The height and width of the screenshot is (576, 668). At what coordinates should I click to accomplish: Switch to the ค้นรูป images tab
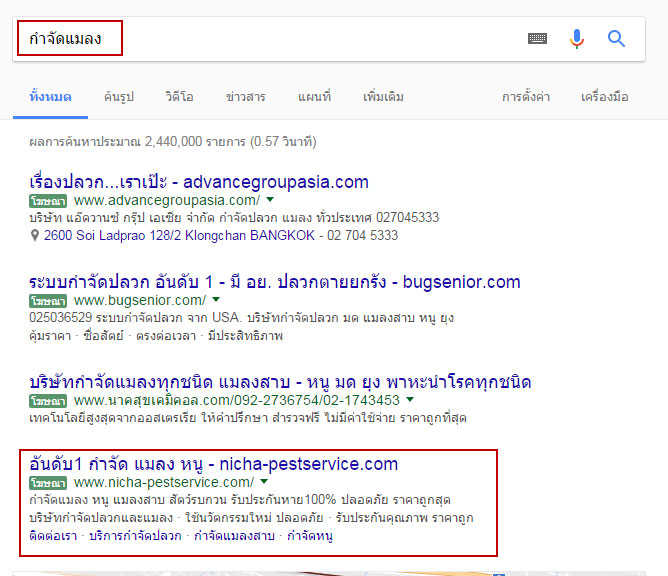(119, 97)
